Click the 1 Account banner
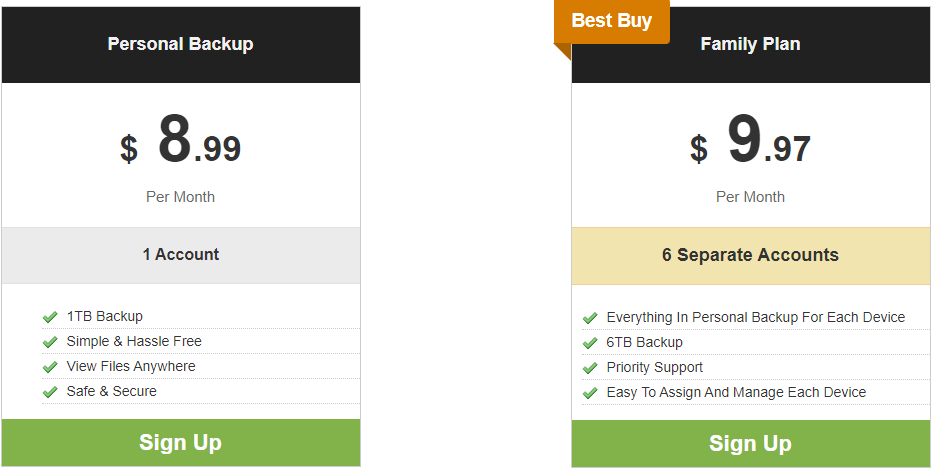 (x=180, y=255)
